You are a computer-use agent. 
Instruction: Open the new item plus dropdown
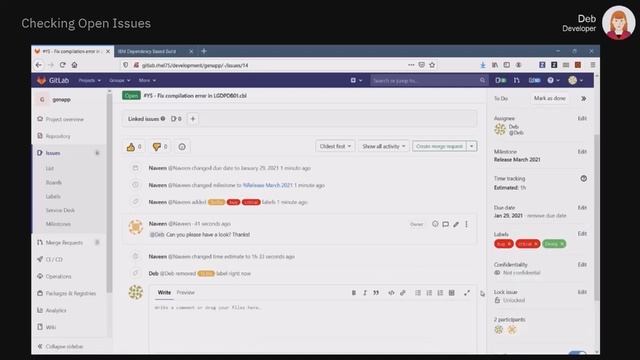[x=356, y=80]
